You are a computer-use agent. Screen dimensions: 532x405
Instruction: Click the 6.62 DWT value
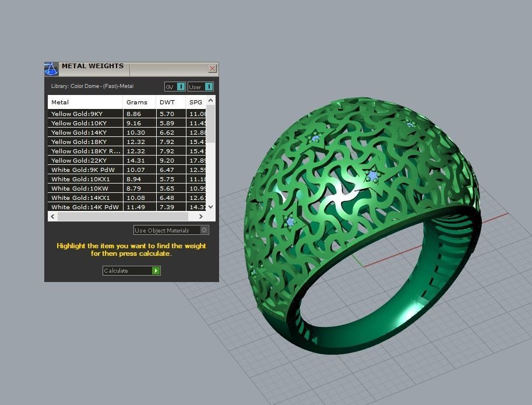[x=167, y=133]
